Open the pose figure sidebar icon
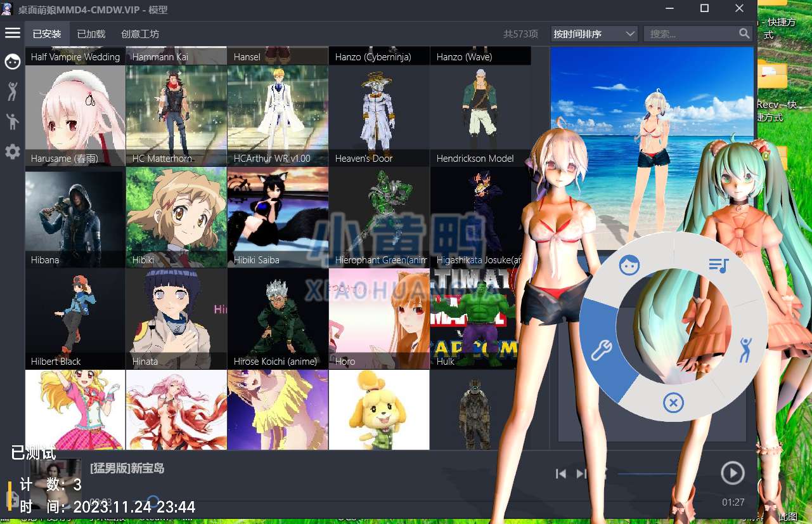The width and height of the screenshot is (812, 524). (x=13, y=121)
